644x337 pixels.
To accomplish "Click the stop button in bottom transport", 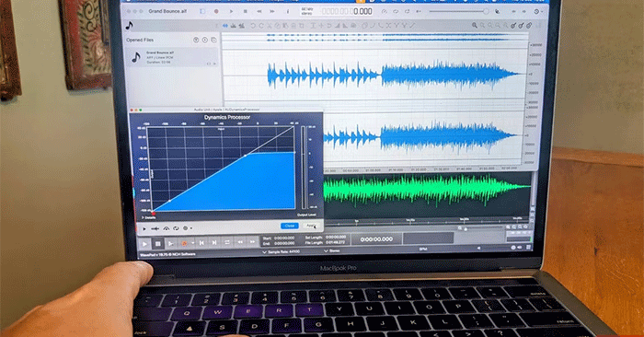I will point(157,244).
